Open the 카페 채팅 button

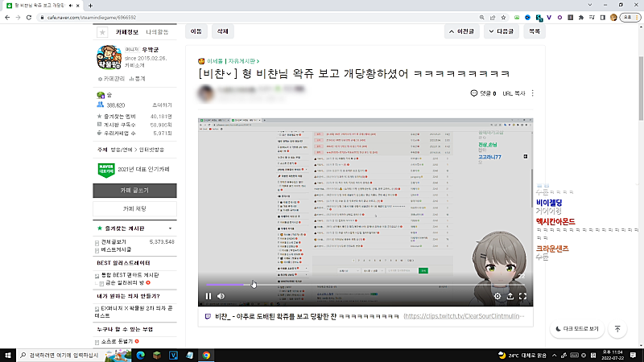pos(134,209)
